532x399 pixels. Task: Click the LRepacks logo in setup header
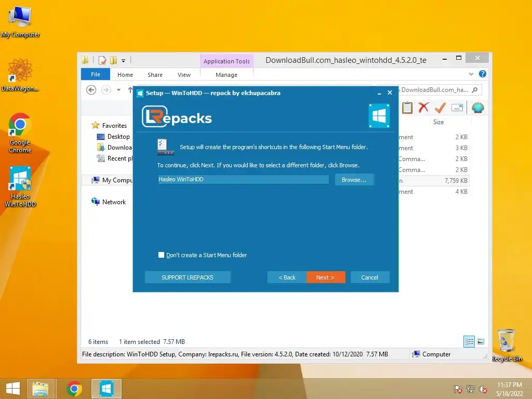pyautogui.click(x=177, y=117)
